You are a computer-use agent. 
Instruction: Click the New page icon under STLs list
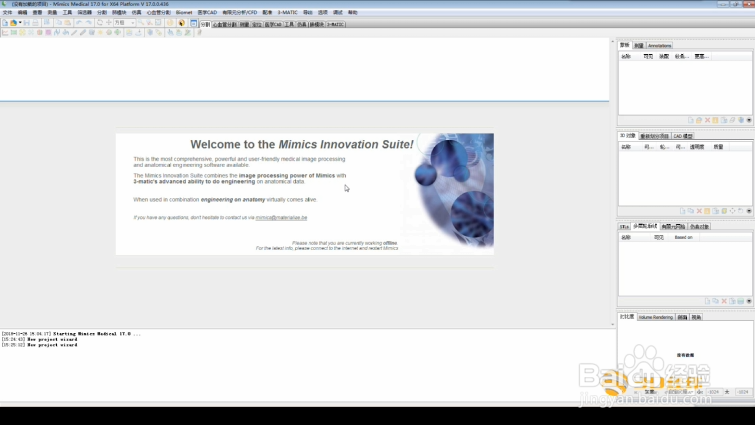[707, 301]
